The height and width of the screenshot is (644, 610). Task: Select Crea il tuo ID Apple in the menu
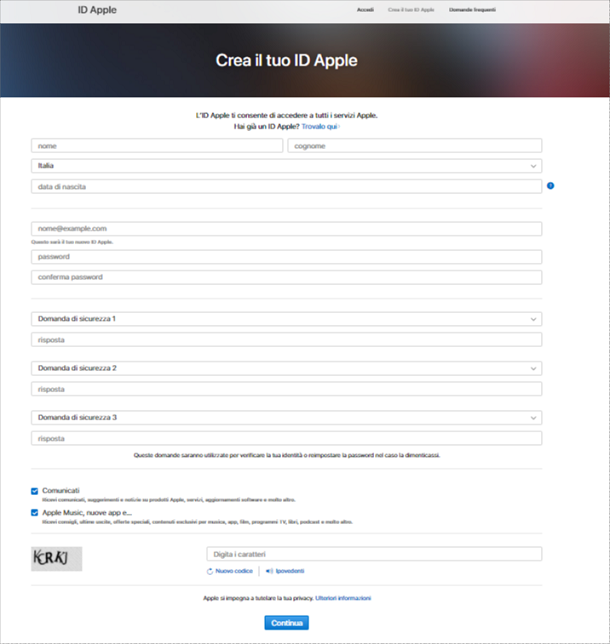point(411,10)
